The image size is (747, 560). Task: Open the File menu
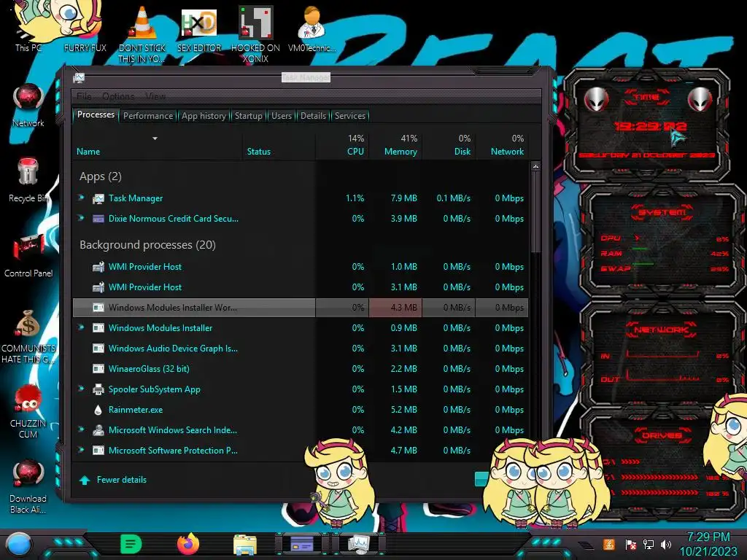(85, 96)
